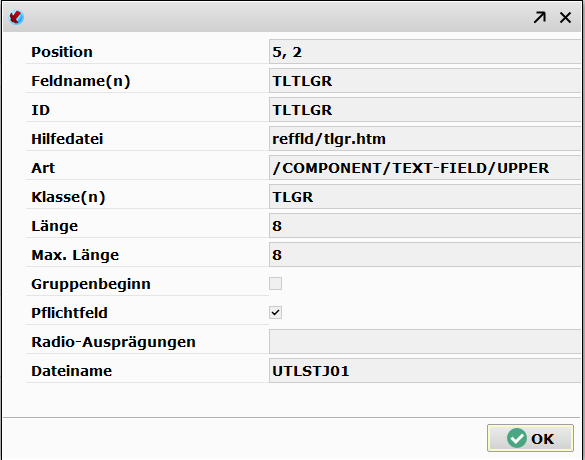The height and width of the screenshot is (460, 585).
Task: Click the Klasse(n) field showing TLGR
Action: pyautogui.click(x=425, y=197)
